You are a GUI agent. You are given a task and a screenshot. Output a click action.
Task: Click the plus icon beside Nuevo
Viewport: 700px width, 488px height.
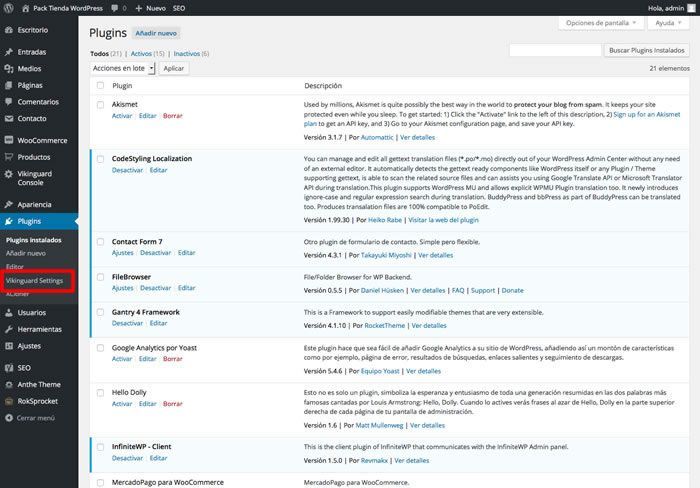[x=138, y=8]
